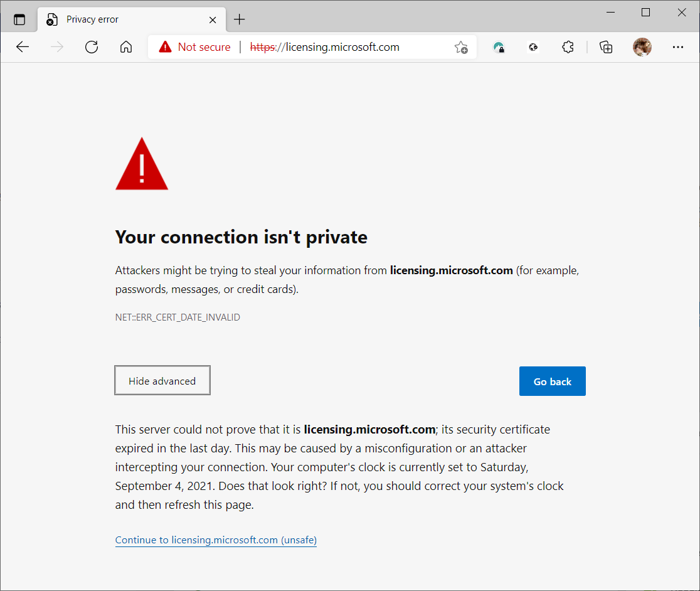
Task: Click the globe extension icon
Action: [533, 47]
